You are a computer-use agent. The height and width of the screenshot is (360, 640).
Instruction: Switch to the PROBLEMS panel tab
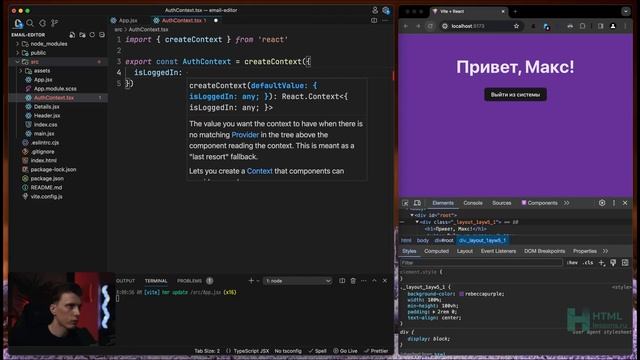[x=189, y=281]
